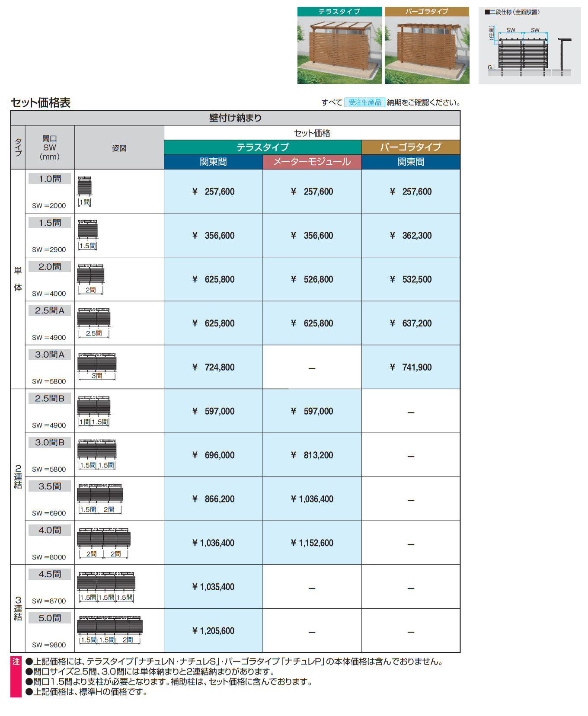
Task: Select the メーターモジュール column header
Action: click(x=312, y=162)
